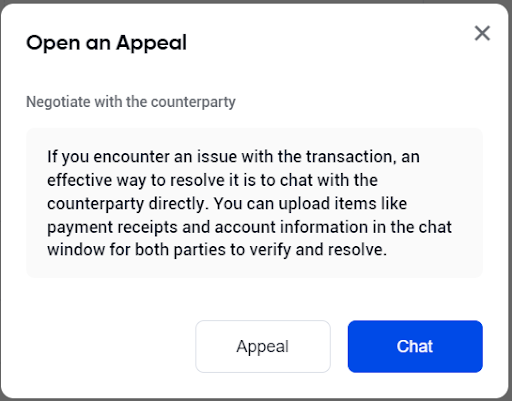Click the word 'Appeal' in the dialog heading

coord(151,44)
